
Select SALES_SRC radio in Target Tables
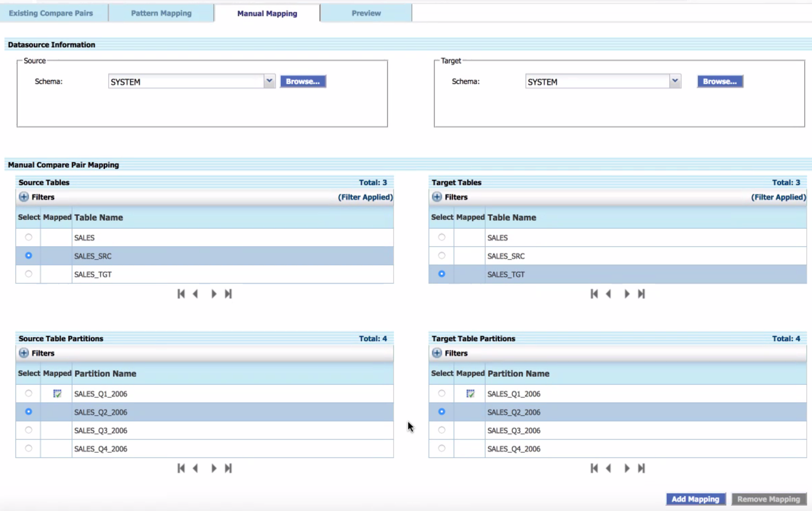442,255
